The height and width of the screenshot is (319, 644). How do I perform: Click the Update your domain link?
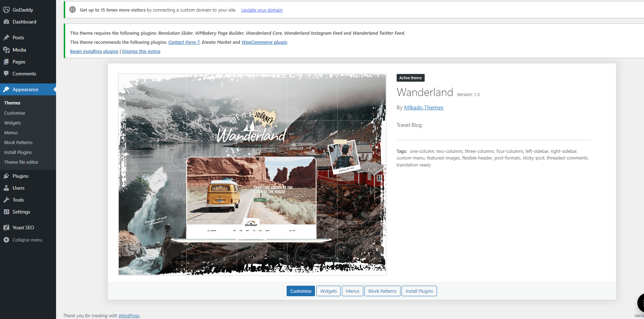262,10
